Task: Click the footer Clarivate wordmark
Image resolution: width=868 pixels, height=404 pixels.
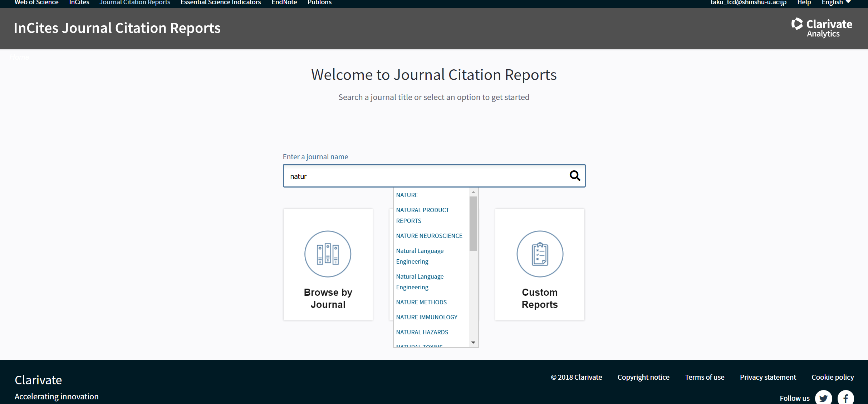Action: pos(38,380)
